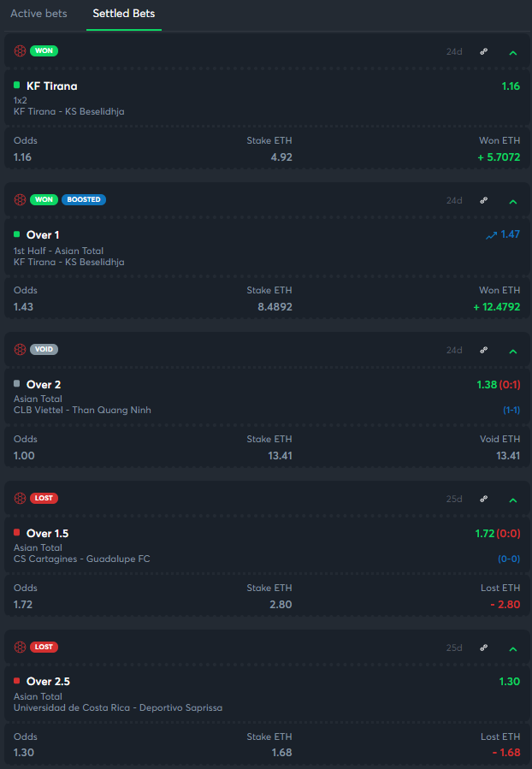
Task: Click soccer ball icon on KF Tirana bet
Action: (x=20, y=50)
